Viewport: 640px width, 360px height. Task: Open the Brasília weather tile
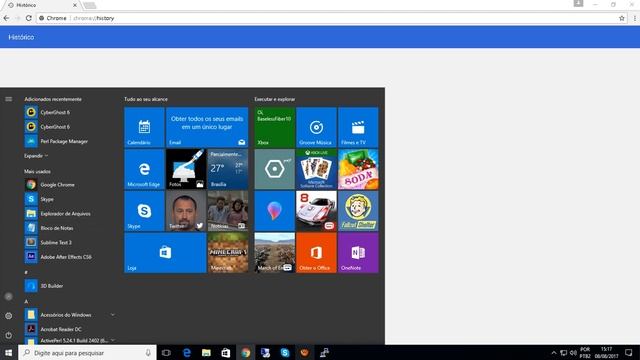coord(228,169)
